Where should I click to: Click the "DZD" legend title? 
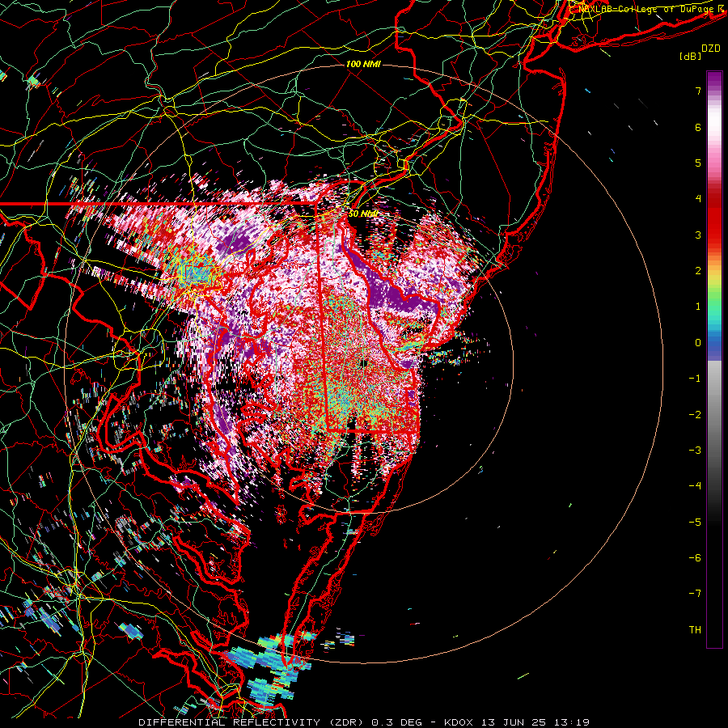tap(711, 49)
